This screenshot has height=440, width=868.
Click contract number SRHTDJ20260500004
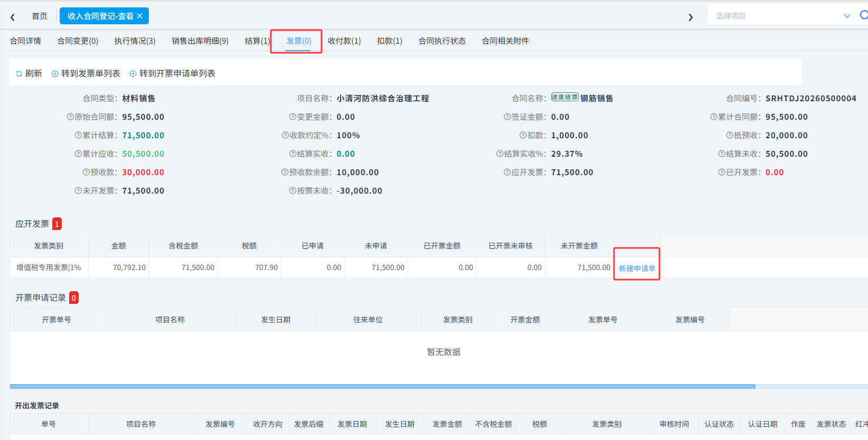point(811,98)
